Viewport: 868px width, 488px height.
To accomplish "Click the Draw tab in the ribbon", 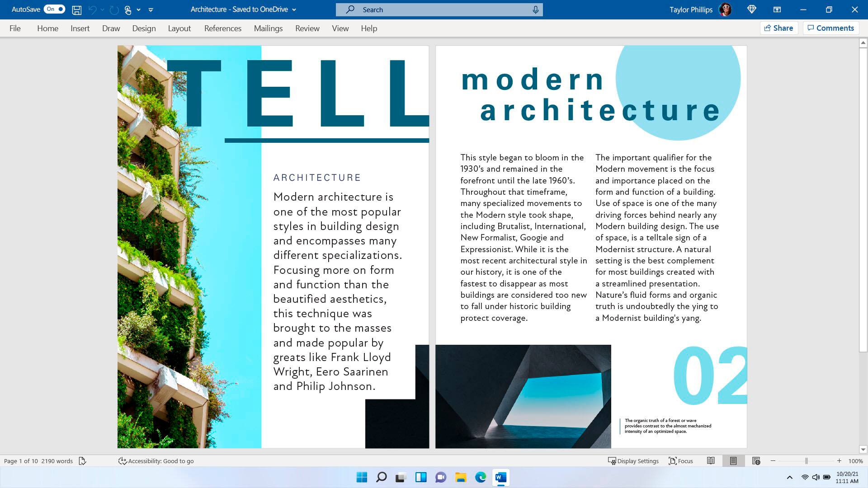I will (111, 28).
